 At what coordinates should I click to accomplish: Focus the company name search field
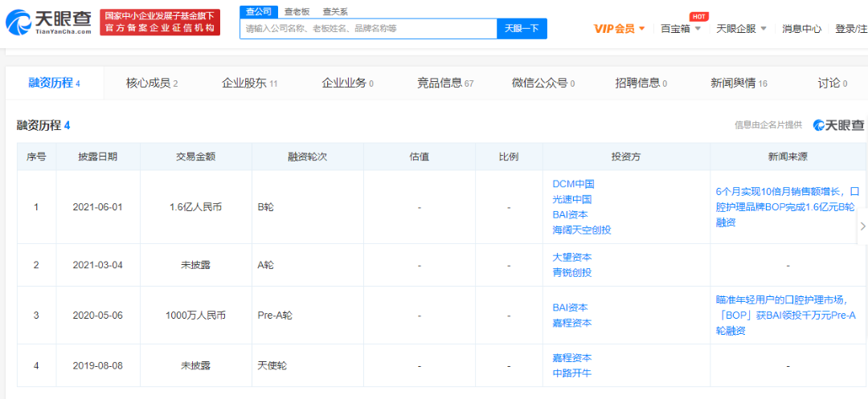[368, 28]
